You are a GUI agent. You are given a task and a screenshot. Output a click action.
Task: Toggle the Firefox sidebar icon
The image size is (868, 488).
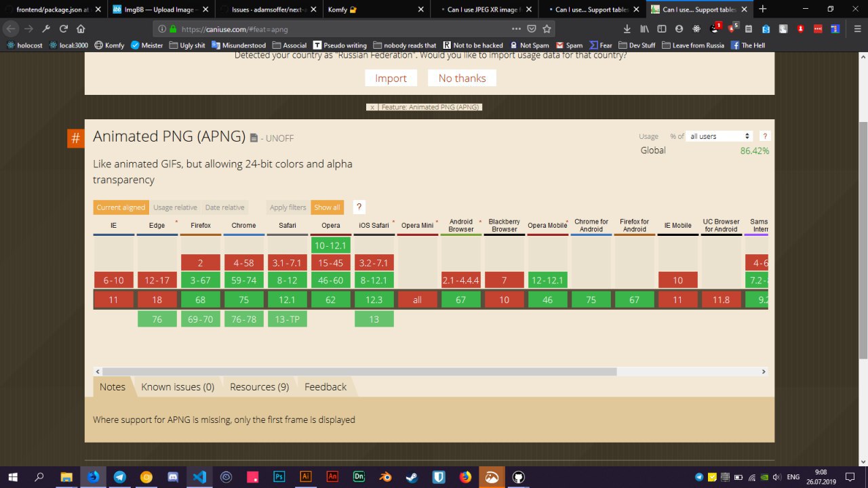pos(662,29)
